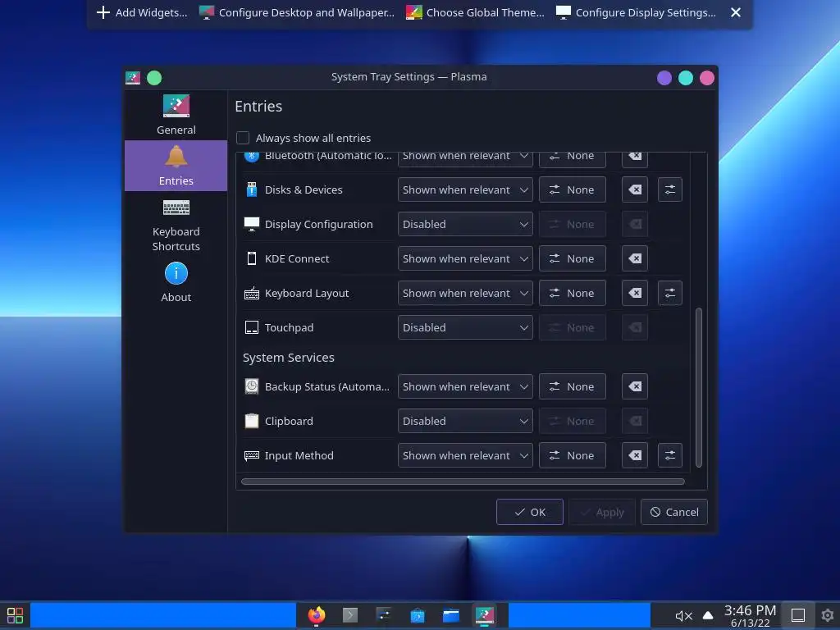This screenshot has height=630, width=840.
Task: Click the Disks & Devices USB icon
Action: click(251, 189)
